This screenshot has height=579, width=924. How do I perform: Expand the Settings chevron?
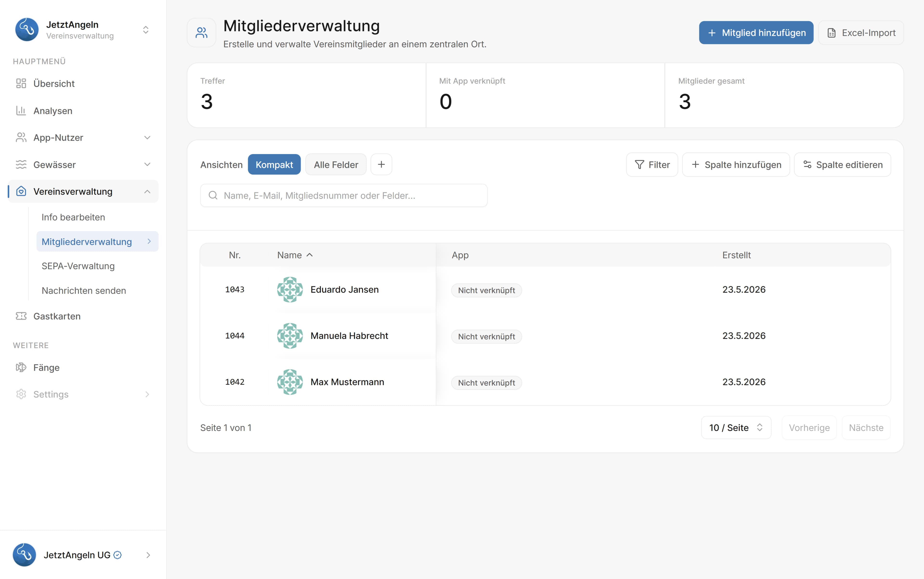(147, 394)
